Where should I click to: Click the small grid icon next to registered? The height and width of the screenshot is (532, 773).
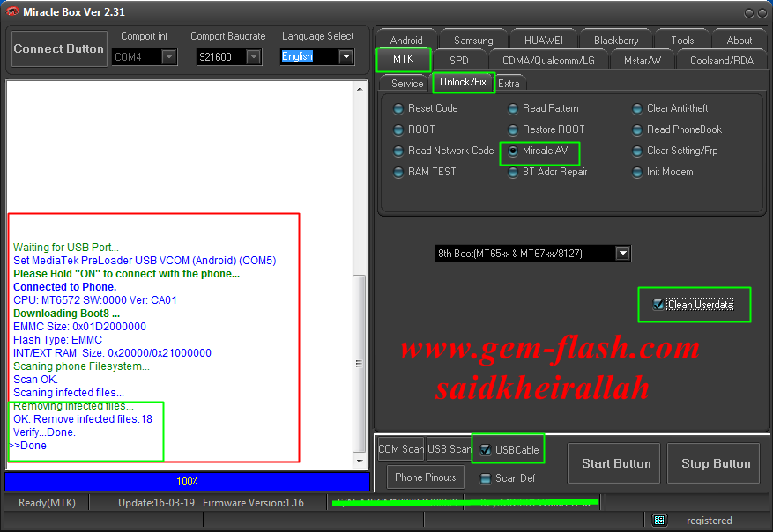point(659,521)
